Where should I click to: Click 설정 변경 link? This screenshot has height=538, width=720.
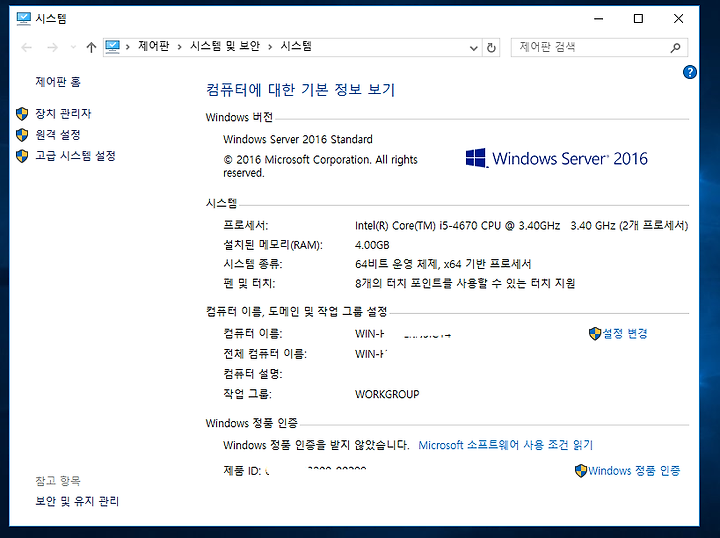pos(624,333)
